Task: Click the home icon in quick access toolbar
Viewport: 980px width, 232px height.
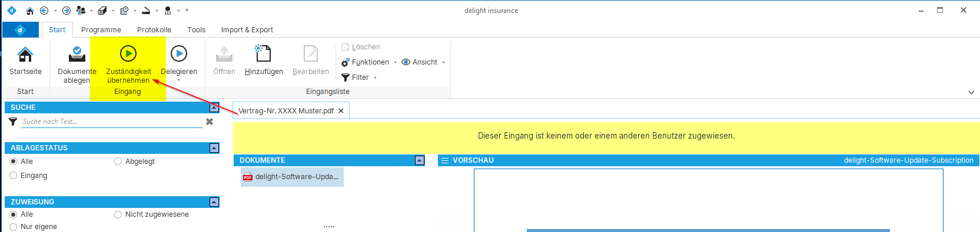Action: pyautogui.click(x=30, y=11)
